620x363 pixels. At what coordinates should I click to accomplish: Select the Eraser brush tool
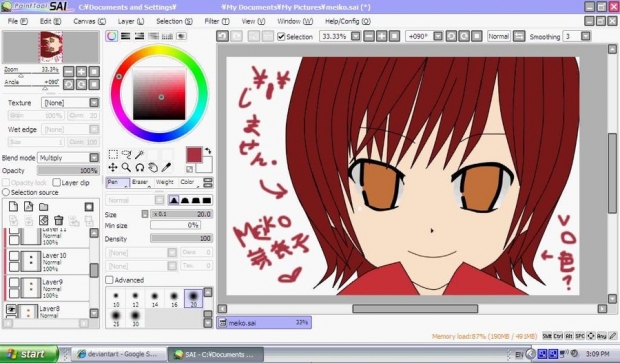point(141,182)
